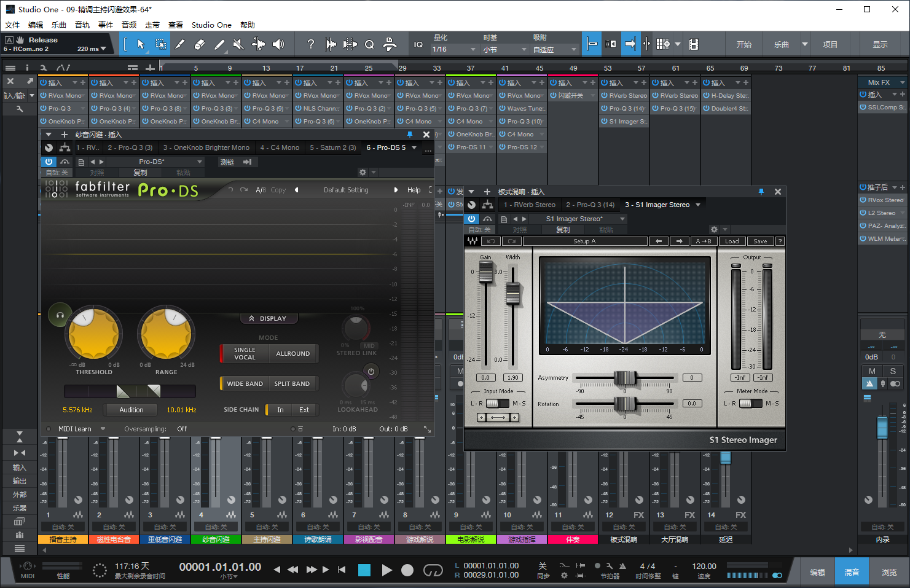Image resolution: width=910 pixels, height=588 pixels.
Task: Toggle the main channel M mute button
Action: (871, 370)
